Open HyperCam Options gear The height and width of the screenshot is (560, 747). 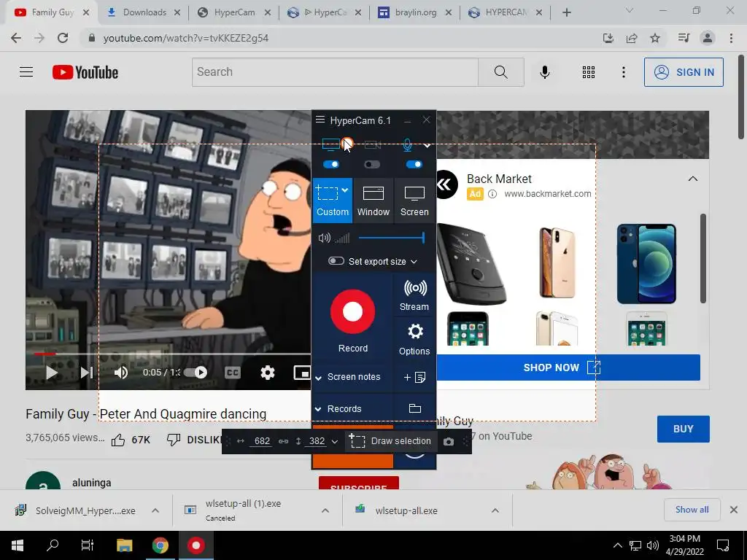coord(414,339)
